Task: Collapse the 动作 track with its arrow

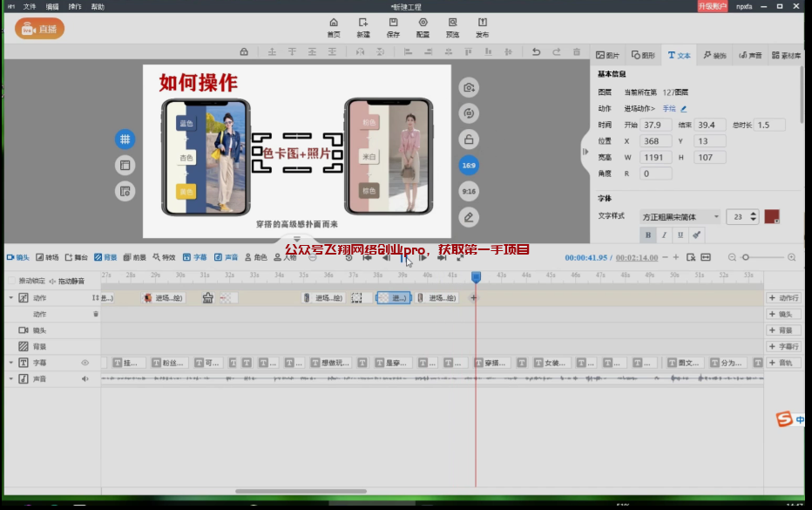Action: click(11, 298)
